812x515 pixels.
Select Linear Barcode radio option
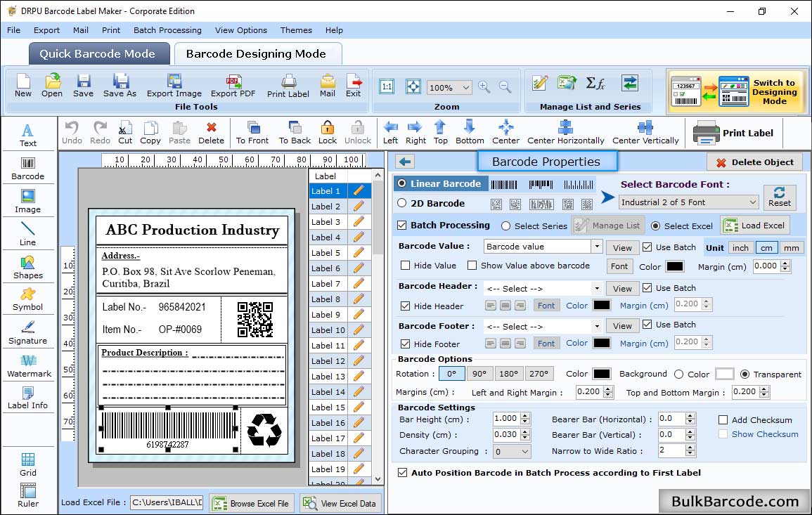[x=402, y=183]
